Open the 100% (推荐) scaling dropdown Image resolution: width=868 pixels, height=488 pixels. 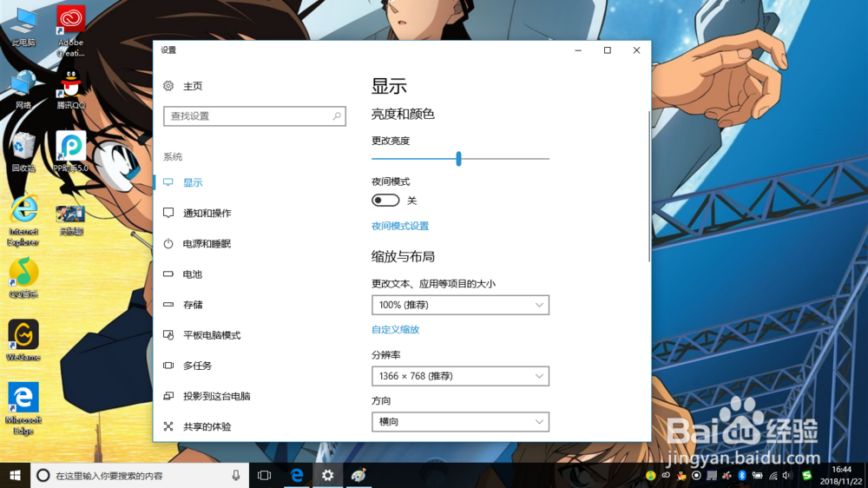[460, 305]
